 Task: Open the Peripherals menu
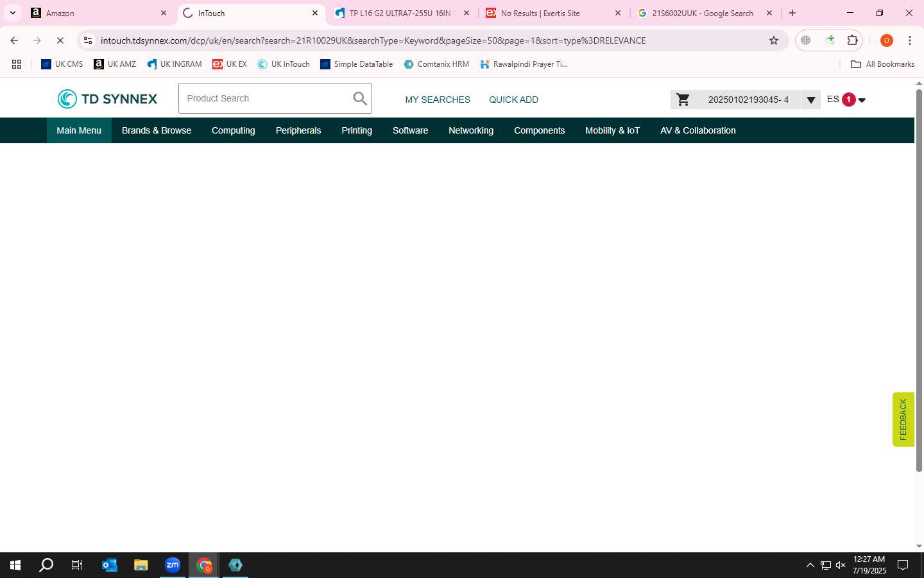click(x=298, y=130)
